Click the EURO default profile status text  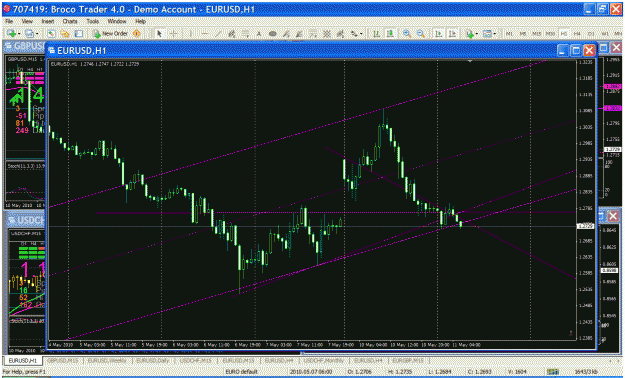point(241,372)
